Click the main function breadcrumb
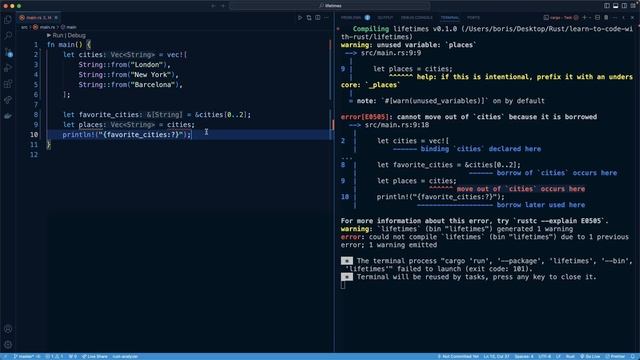 69,27
